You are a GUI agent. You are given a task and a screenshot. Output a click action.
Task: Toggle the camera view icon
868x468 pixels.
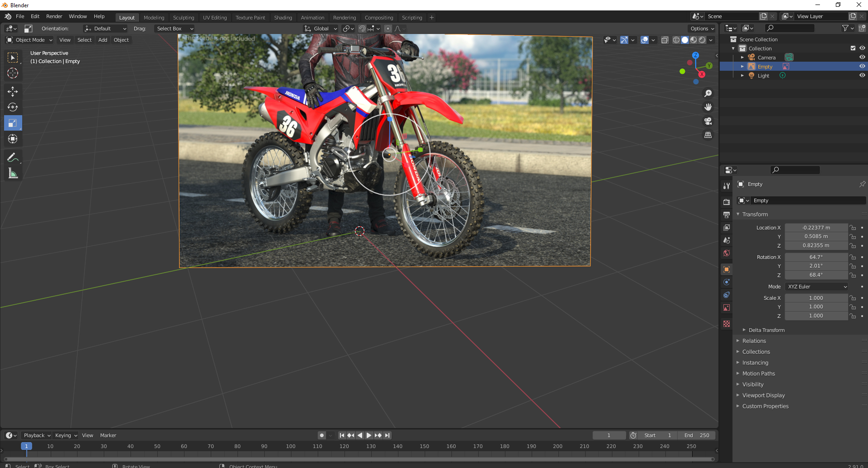click(708, 121)
